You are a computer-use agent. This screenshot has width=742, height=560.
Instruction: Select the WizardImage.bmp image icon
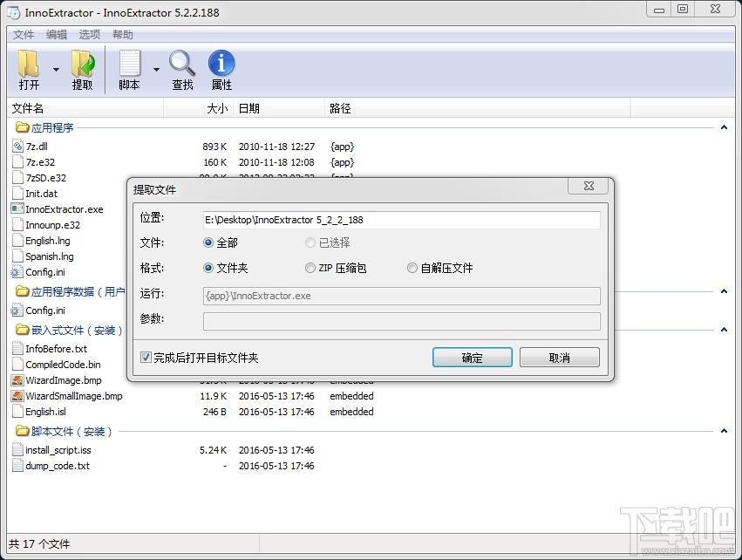coord(17,380)
